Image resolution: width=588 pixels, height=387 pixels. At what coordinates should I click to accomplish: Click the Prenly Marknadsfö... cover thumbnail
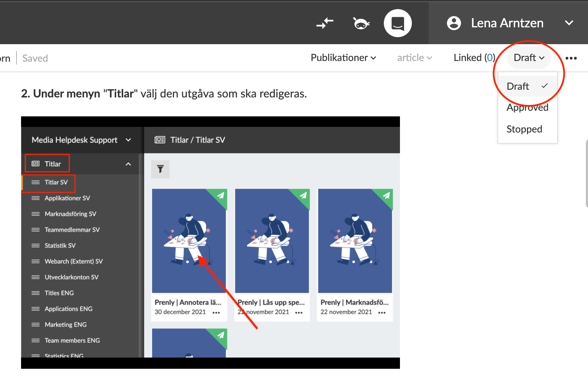355,241
